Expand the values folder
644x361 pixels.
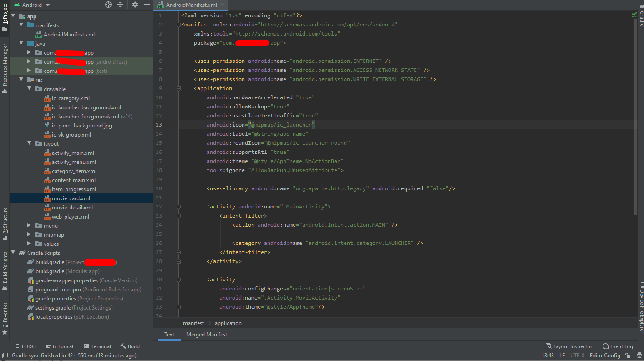pos(29,244)
